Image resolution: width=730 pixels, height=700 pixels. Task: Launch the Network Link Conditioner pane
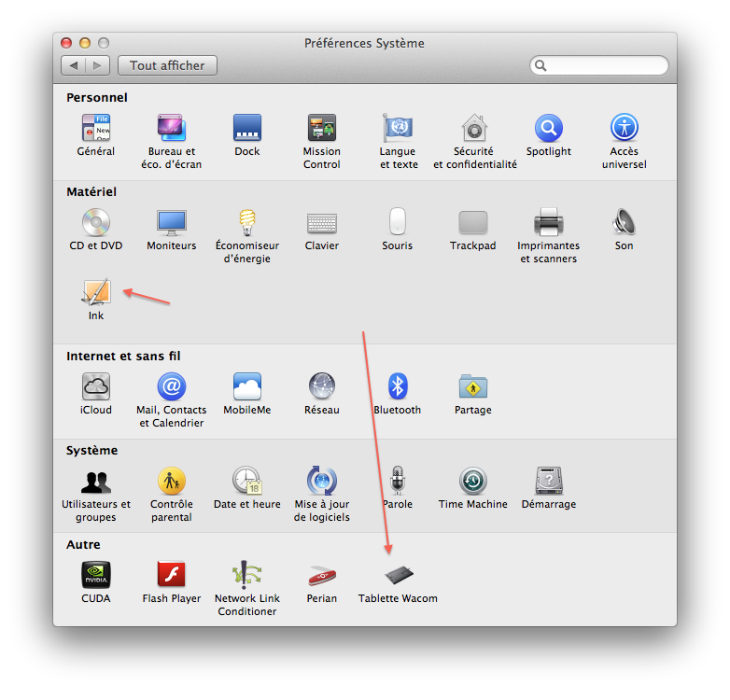coord(246,575)
